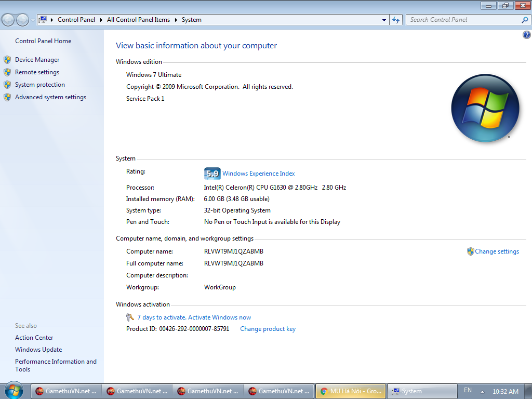Expand the arrow after Control Panel breadcrumb
The image size is (532, 399).
point(101,20)
